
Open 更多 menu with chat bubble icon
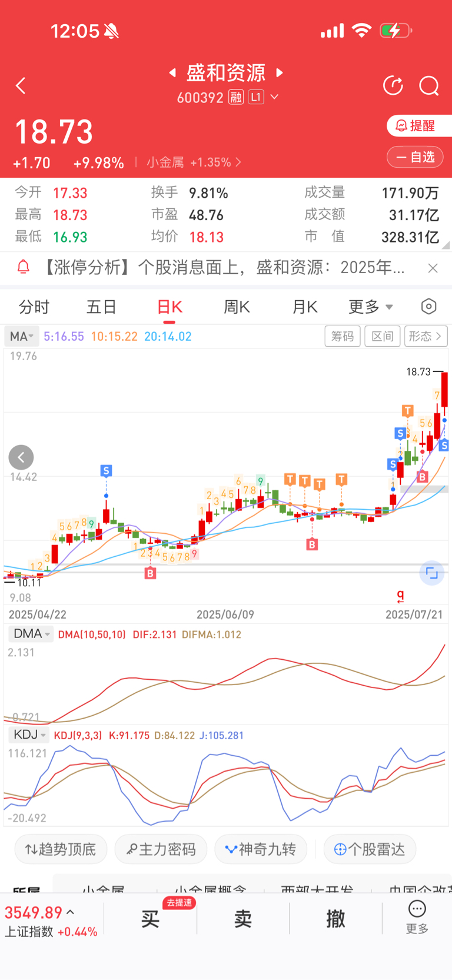[x=417, y=918]
